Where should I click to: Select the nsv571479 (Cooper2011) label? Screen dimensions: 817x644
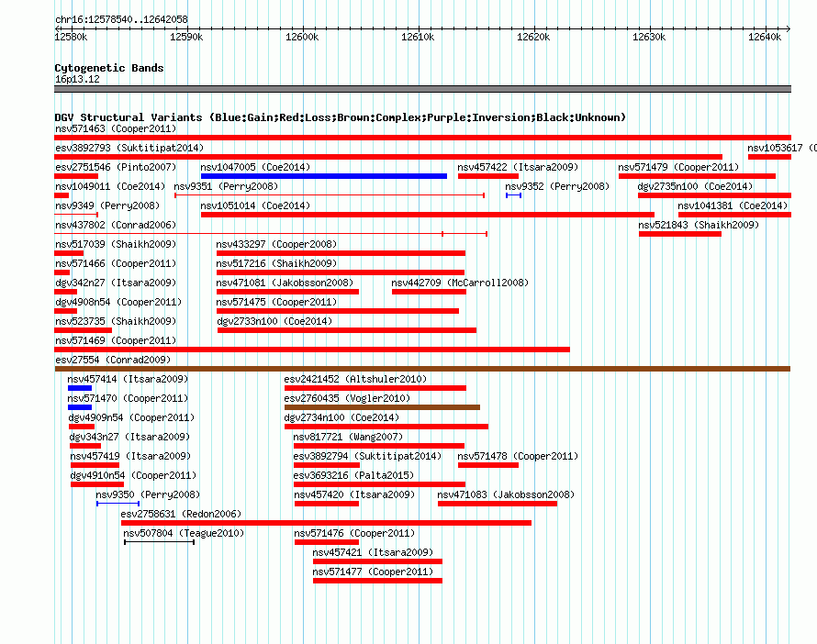pyautogui.click(x=678, y=167)
